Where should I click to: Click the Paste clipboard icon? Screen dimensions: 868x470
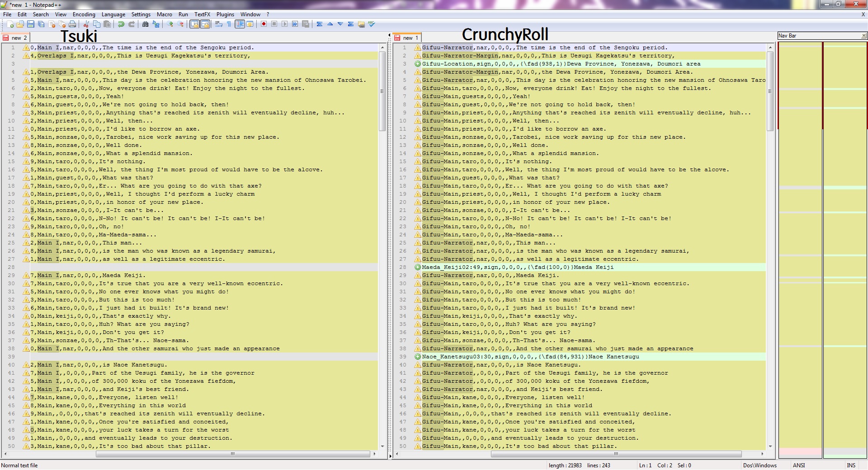[x=107, y=24]
